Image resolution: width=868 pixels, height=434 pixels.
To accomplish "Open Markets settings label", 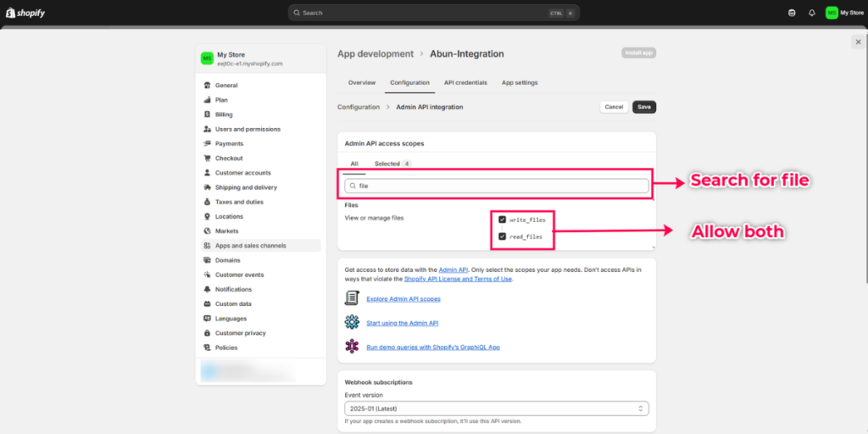I will pos(227,231).
